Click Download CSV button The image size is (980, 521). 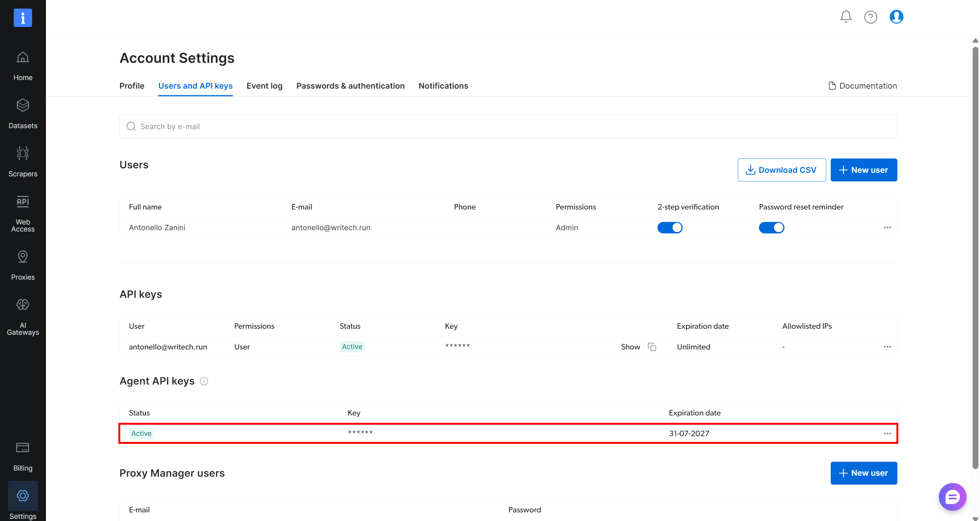coord(782,170)
